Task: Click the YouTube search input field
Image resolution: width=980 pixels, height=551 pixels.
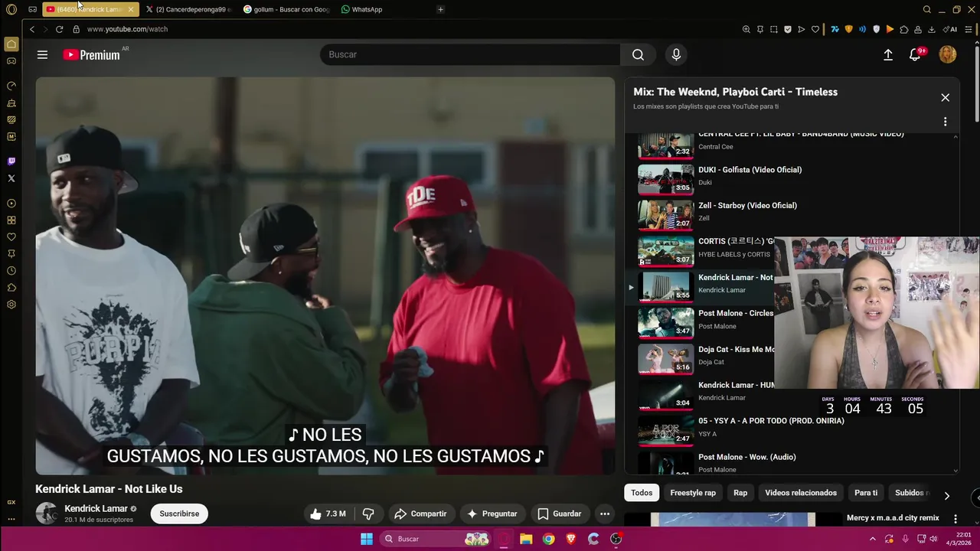Action: click(x=470, y=54)
